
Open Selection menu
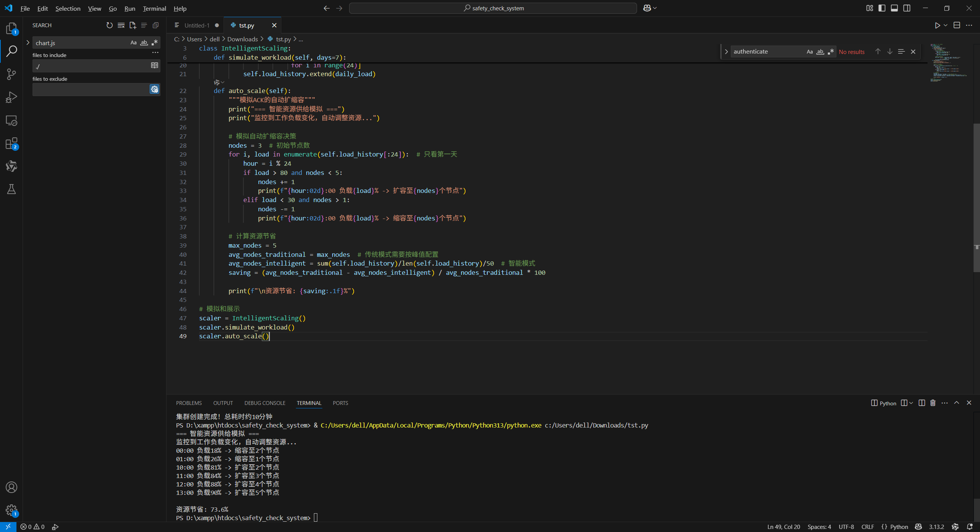(x=68, y=8)
